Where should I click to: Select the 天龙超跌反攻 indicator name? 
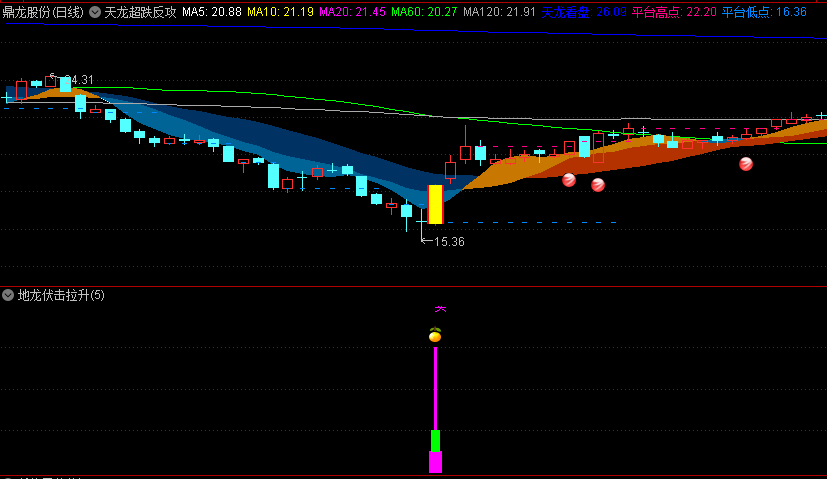click(x=140, y=12)
